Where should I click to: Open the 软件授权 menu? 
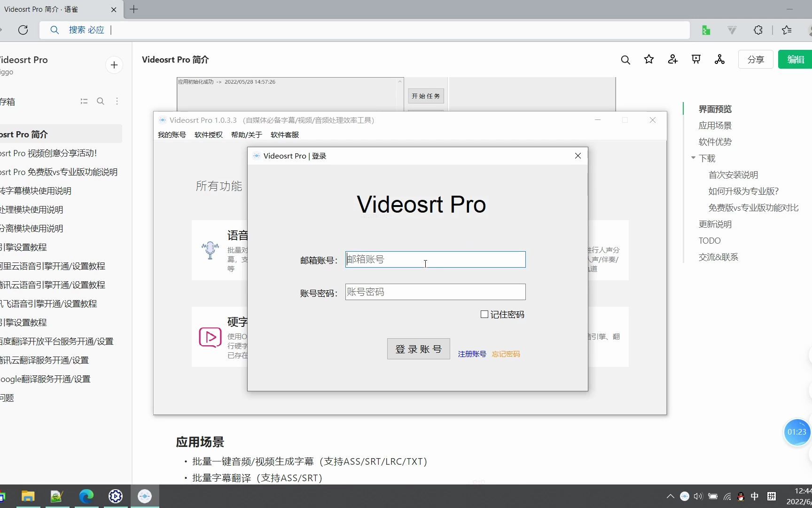pos(209,135)
